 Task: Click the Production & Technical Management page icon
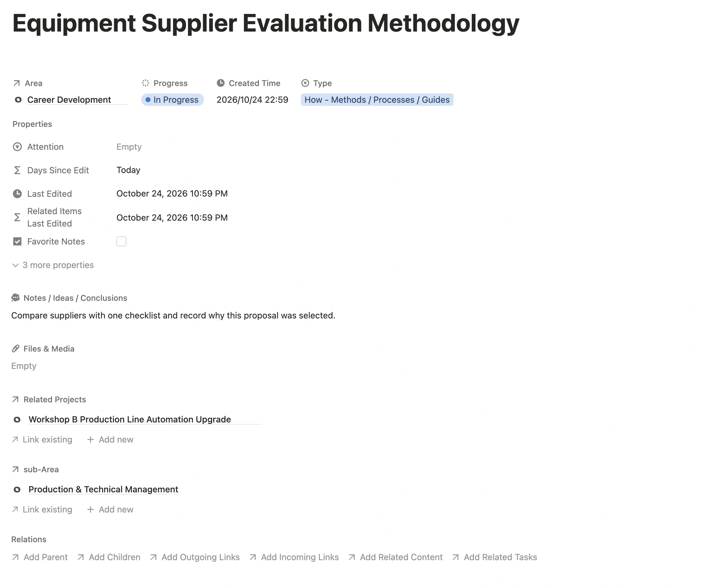coord(17,490)
